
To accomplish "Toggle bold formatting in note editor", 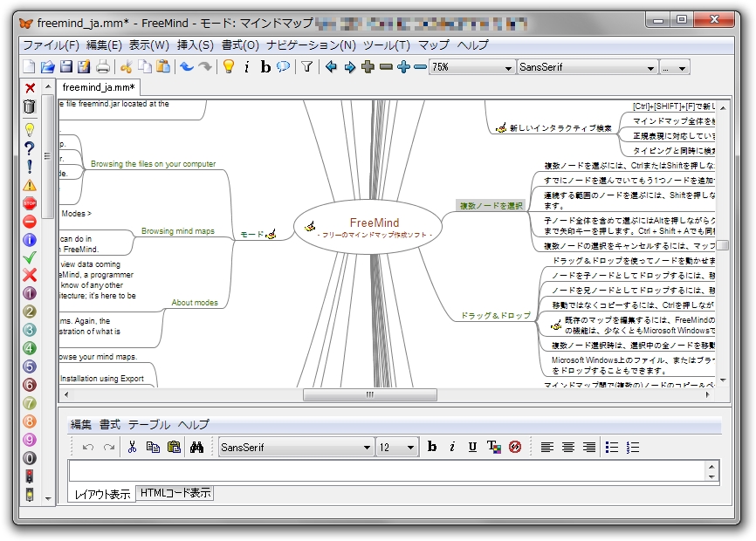I will pyautogui.click(x=432, y=447).
